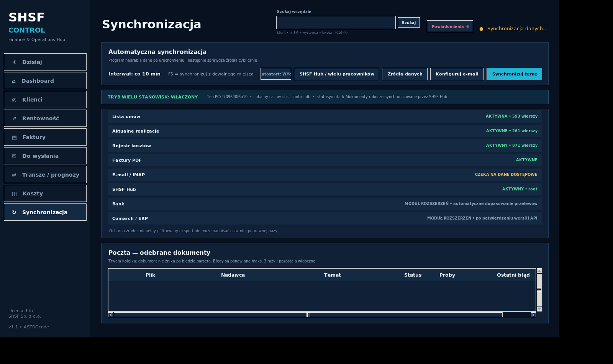
Task: Sort table by Temat column header
Action: pyautogui.click(x=333, y=275)
